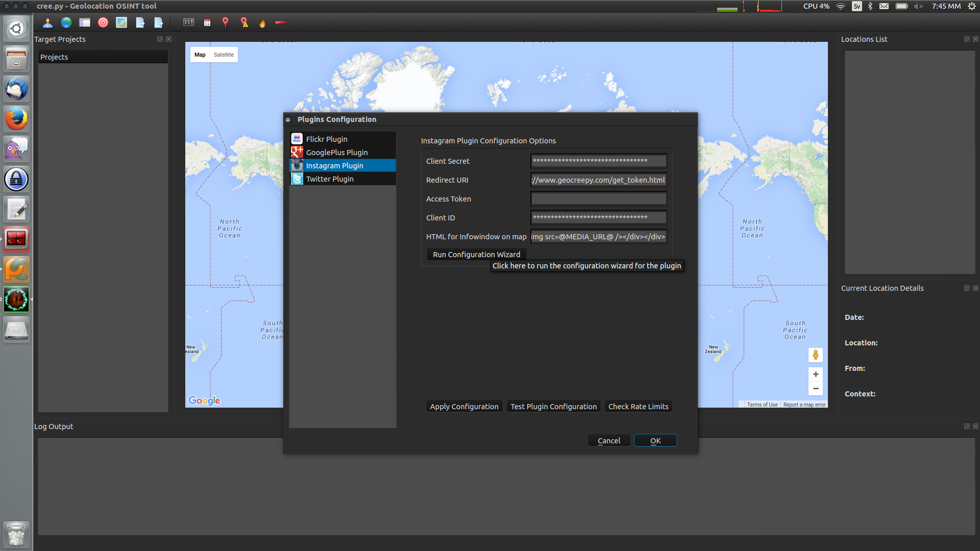Close the Current Location Details panel
Image resolution: width=980 pixels, height=551 pixels.
976,288
